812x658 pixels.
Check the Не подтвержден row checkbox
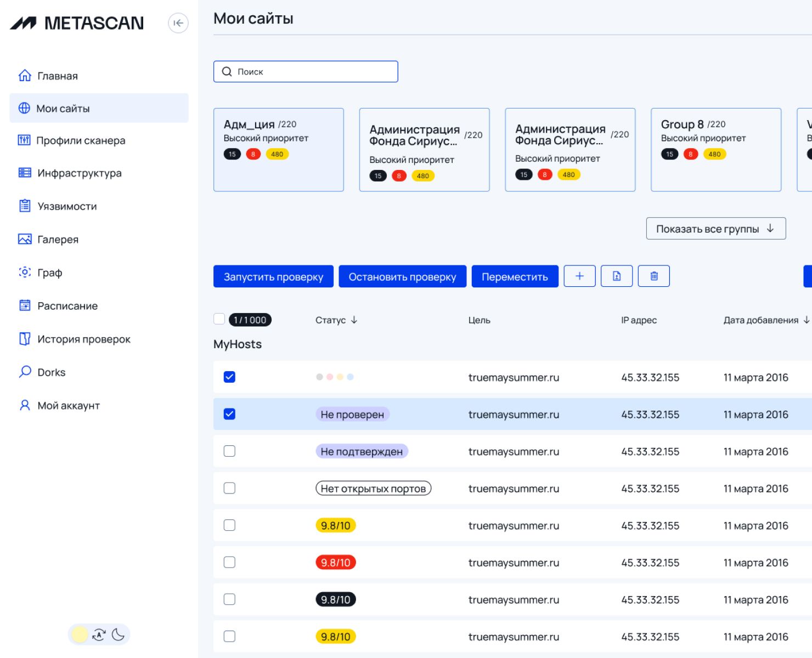point(229,451)
